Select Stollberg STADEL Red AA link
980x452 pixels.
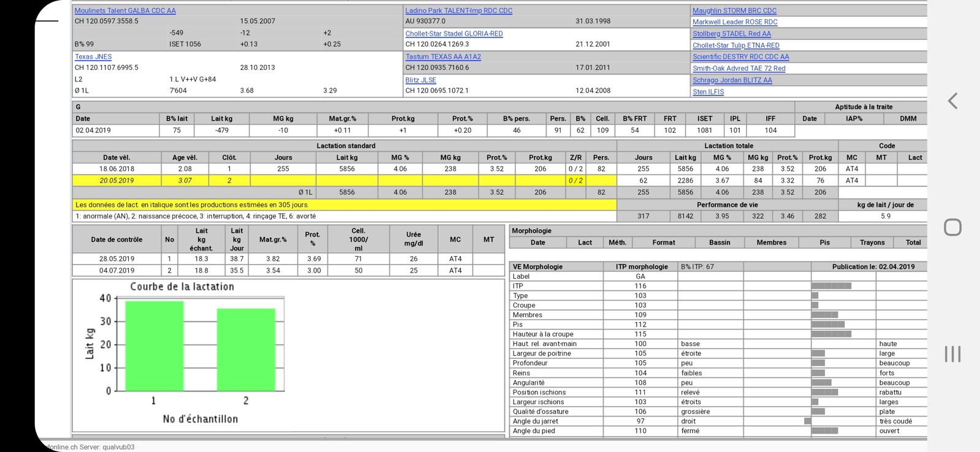pyautogui.click(x=732, y=34)
